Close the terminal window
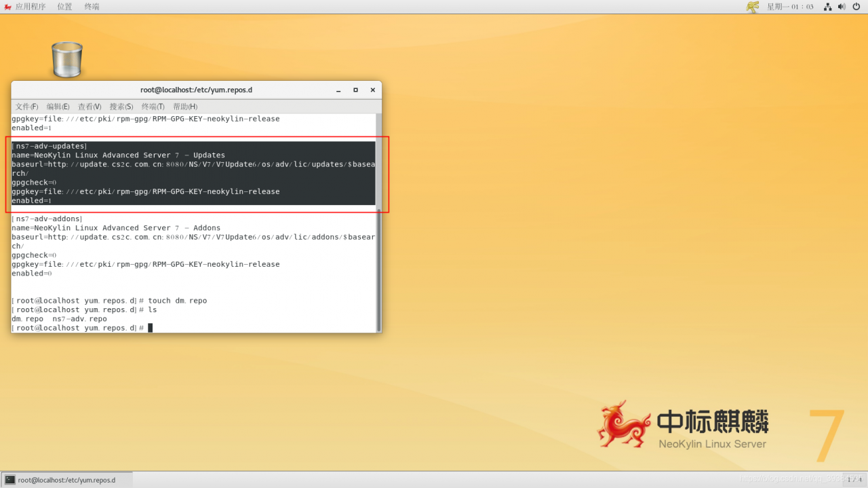868x488 pixels. [372, 90]
